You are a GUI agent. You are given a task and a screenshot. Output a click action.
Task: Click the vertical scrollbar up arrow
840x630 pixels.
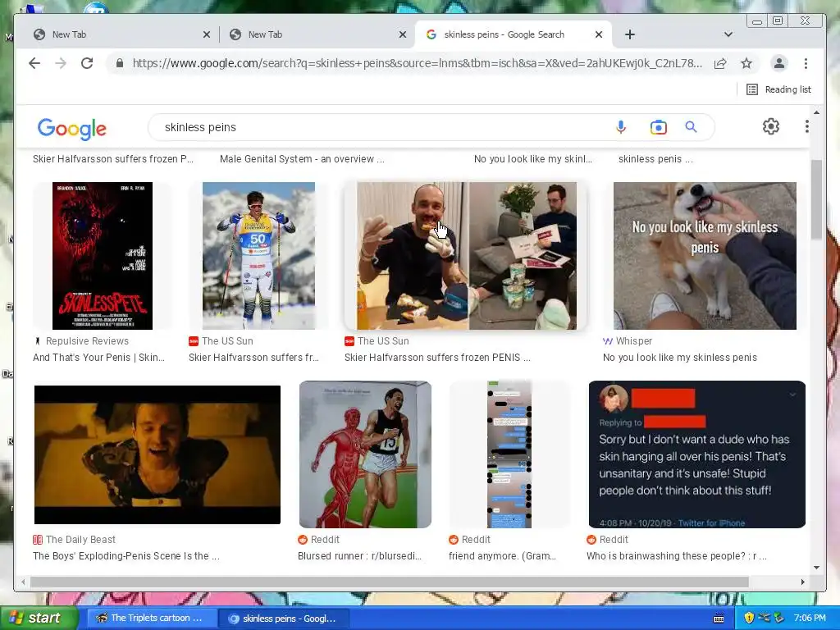816,112
